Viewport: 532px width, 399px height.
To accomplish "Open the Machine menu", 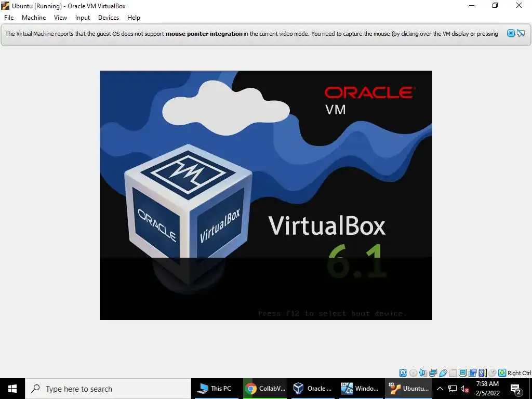I will [34, 18].
